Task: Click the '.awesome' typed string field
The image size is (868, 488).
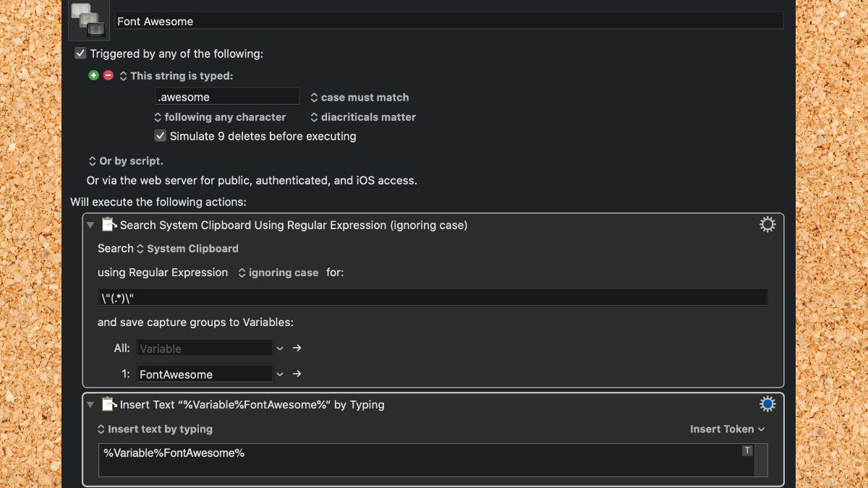Action: 227,96
